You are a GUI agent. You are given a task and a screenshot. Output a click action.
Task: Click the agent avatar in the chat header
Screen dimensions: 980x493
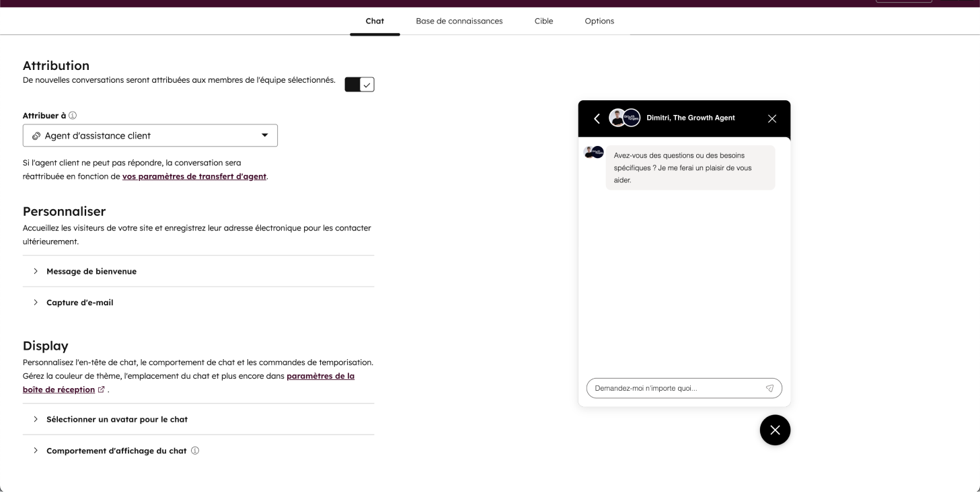[x=625, y=118]
